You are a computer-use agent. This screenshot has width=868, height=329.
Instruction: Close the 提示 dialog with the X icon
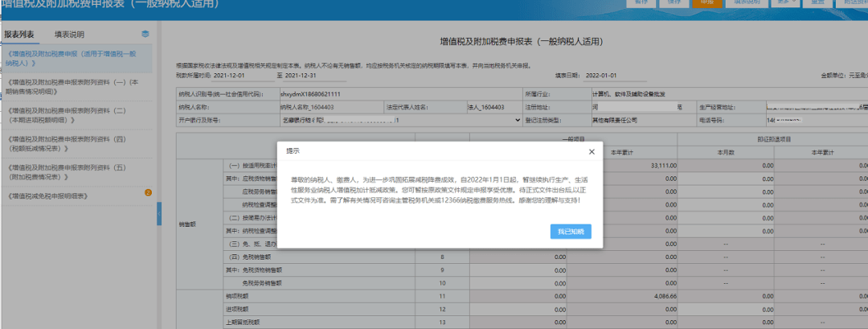592,151
